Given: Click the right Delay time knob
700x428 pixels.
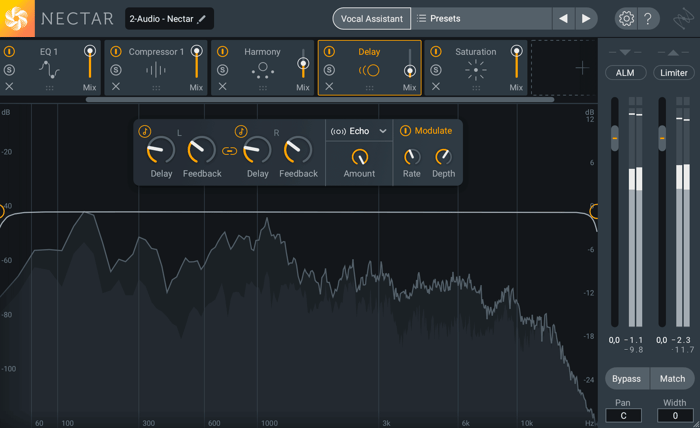Looking at the screenshot, I should pyautogui.click(x=257, y=150).
